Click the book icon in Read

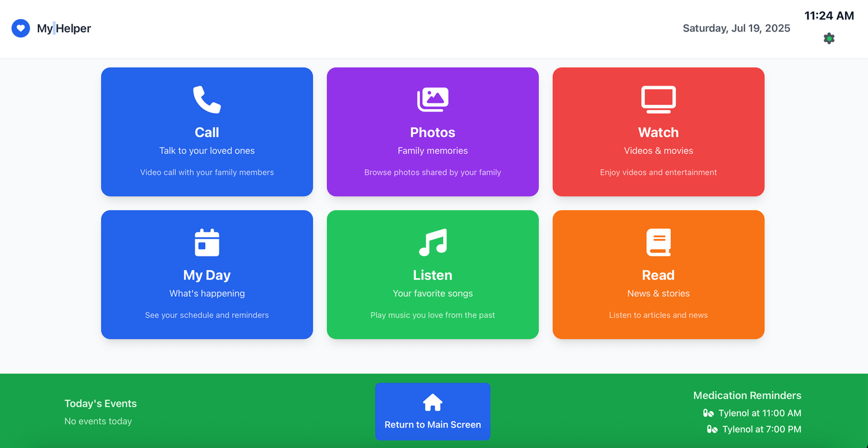coord(658,242)
